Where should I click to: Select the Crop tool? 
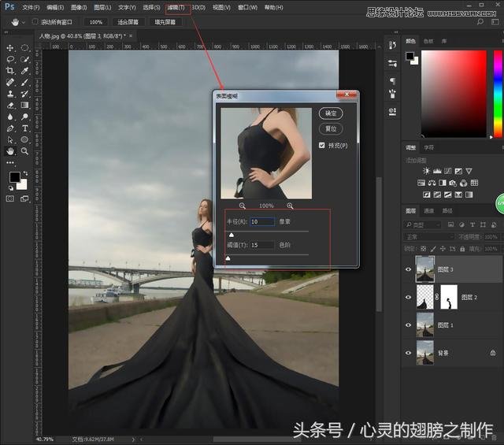click(x=10, y=70)
